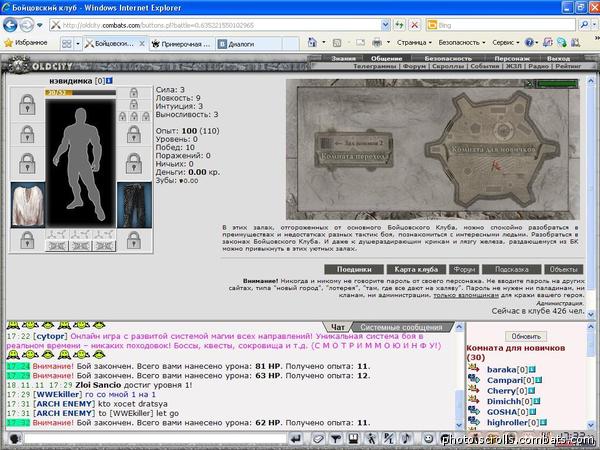Click the gray Форум button
Viewport: 600px width, 450px height.
pos(464,269)
